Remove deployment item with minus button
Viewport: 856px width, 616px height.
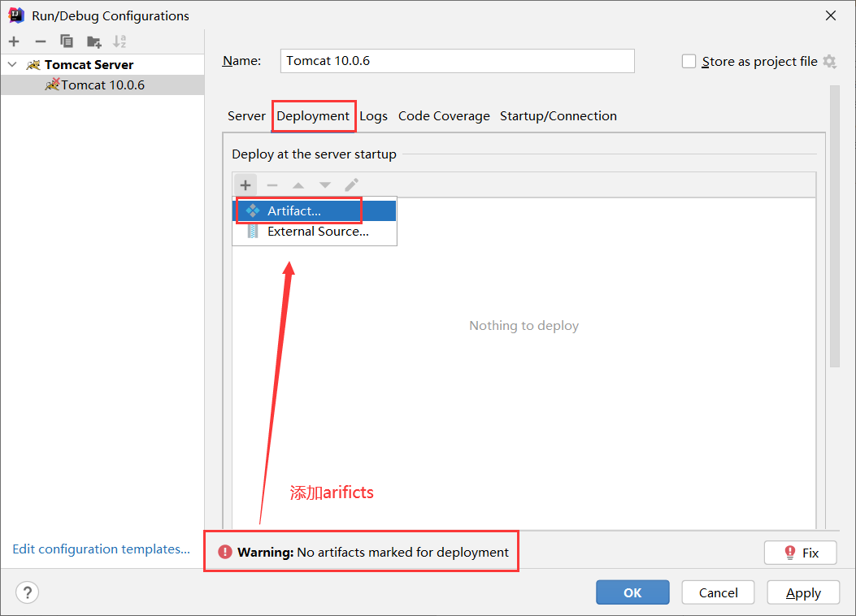pyautogui.click(x=272, y=185)
